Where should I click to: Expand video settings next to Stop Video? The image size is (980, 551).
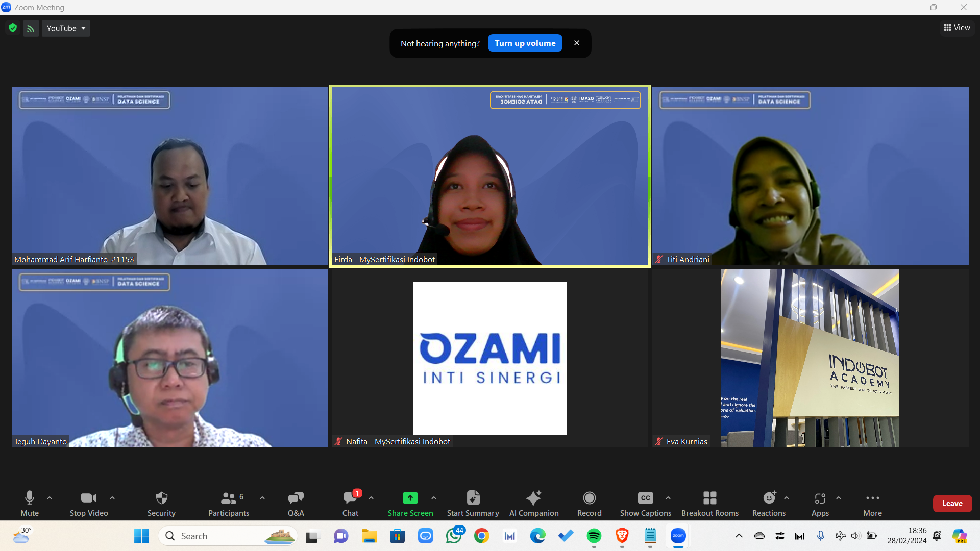pos(112,498)
